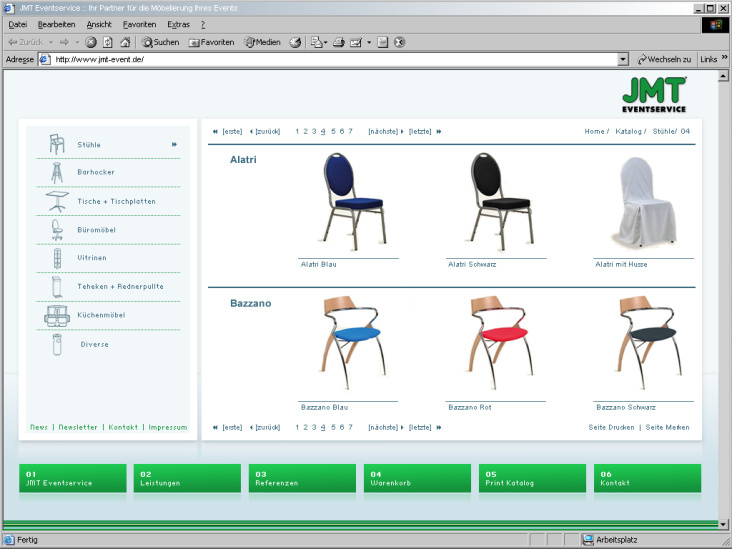Open the Küchenmöbel kitchen furniture icon

click(x=57, y=316)
